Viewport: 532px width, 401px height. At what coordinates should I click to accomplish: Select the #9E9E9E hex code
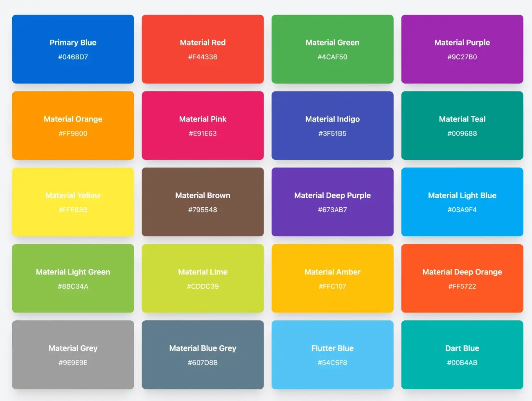[73, 362]
